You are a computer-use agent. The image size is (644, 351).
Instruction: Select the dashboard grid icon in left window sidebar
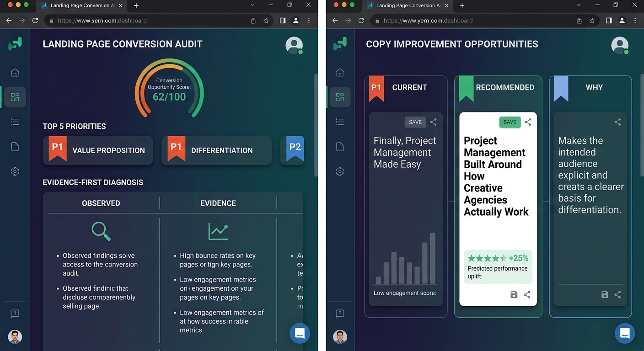(15, 97)
